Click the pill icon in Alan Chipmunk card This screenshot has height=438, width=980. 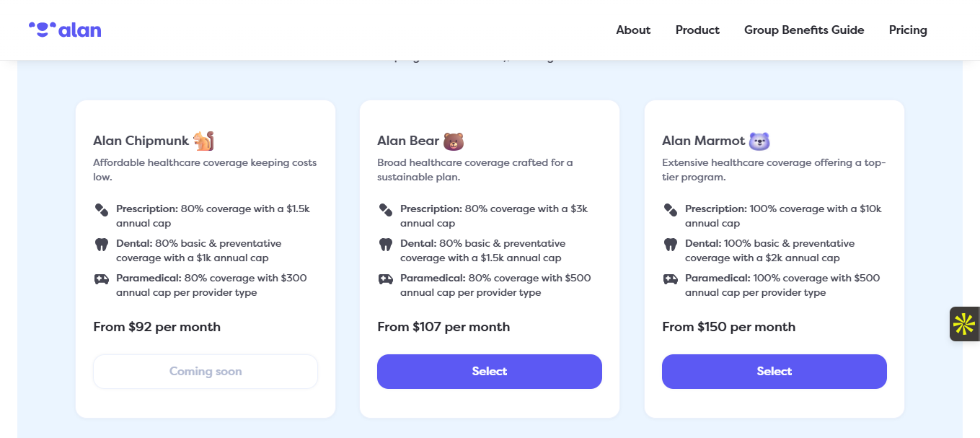[102, 209]
